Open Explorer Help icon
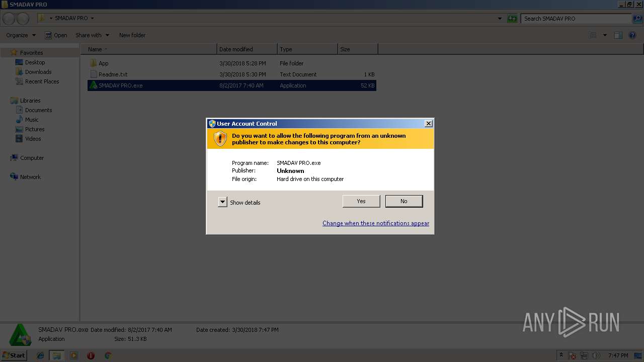 632,35
